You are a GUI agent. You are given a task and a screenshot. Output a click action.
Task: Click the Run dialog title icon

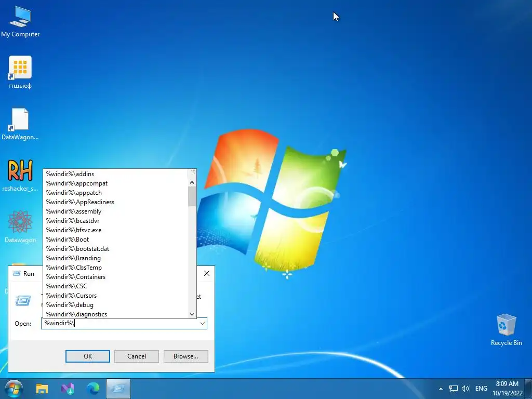click(x=16, y=273)
